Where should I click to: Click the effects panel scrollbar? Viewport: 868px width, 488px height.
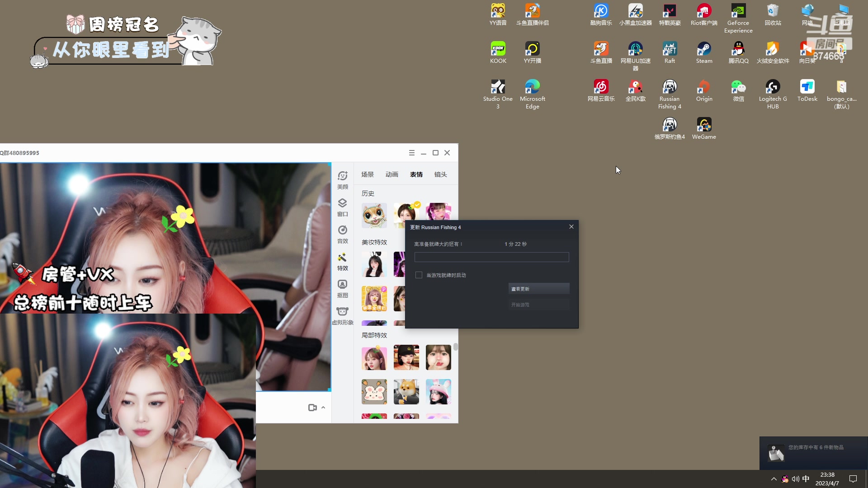pyautogui.click(x=456, y=347)
